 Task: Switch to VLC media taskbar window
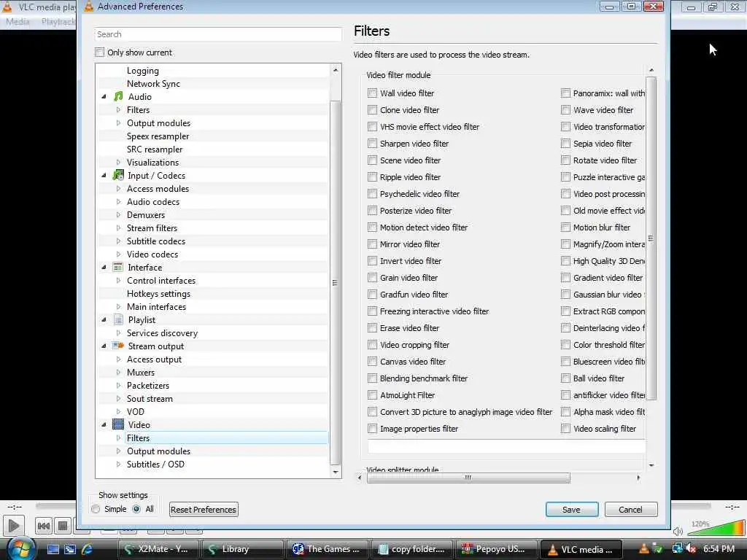tap(581, 549)
